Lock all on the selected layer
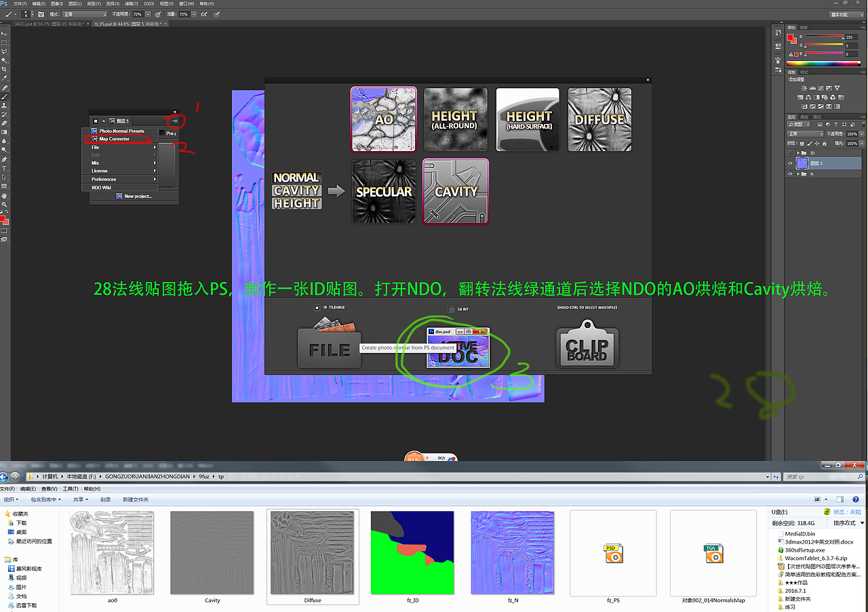868x612 pixels. click(825, 144)
